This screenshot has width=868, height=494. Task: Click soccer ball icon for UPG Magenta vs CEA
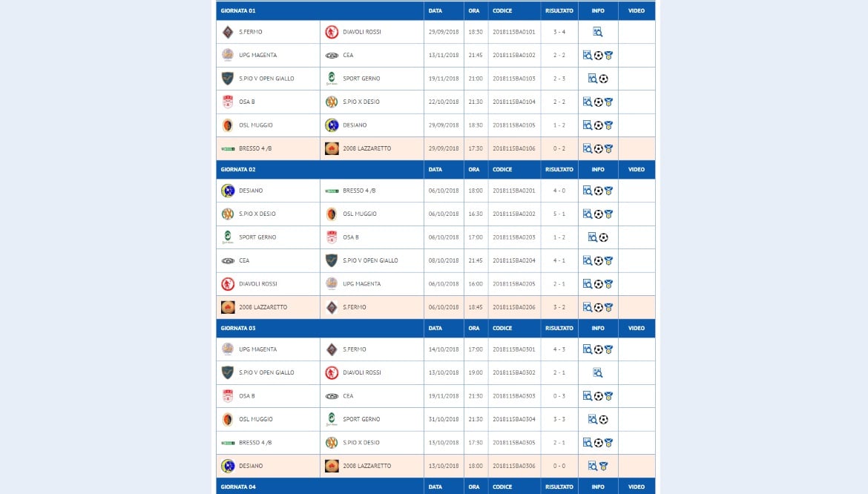tap(599, 56)
